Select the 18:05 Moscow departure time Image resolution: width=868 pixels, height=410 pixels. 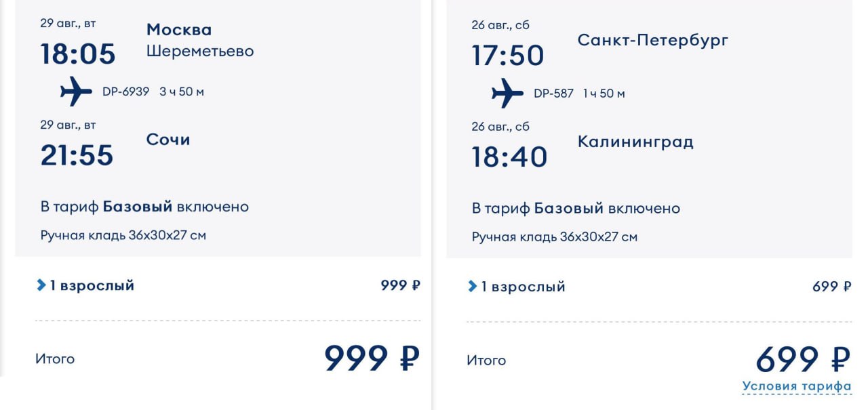coord(78,54)
